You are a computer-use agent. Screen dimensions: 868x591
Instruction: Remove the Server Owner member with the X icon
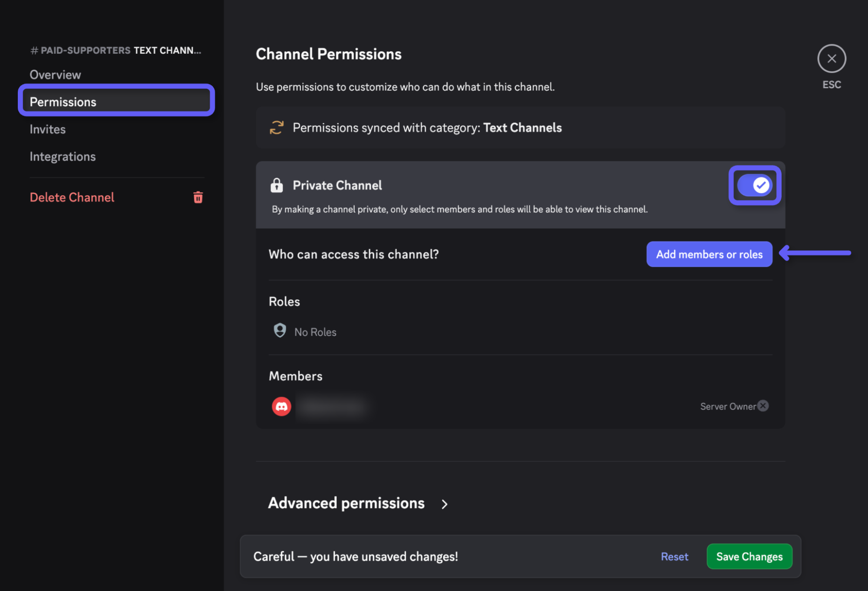click(x=763, y=406)
